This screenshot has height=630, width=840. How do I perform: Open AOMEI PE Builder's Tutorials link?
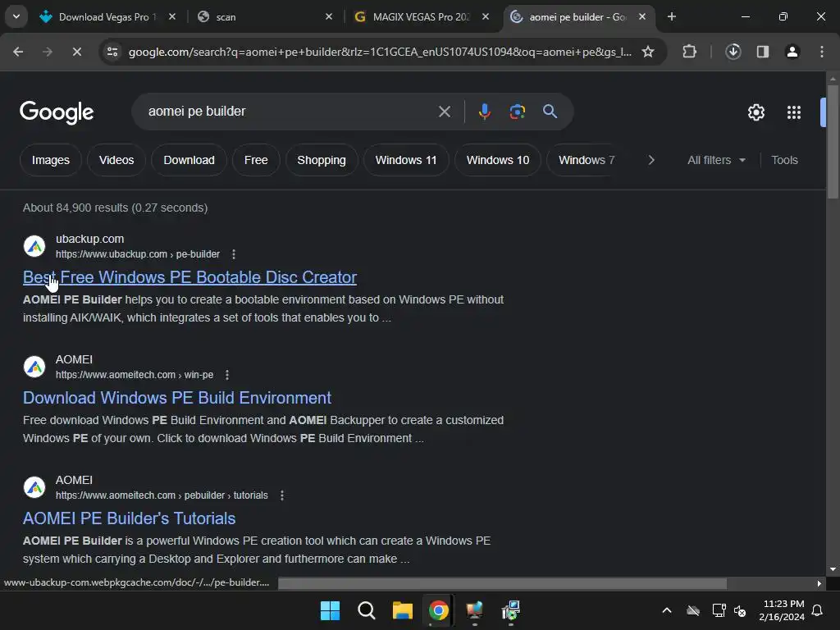click(129, 518)
